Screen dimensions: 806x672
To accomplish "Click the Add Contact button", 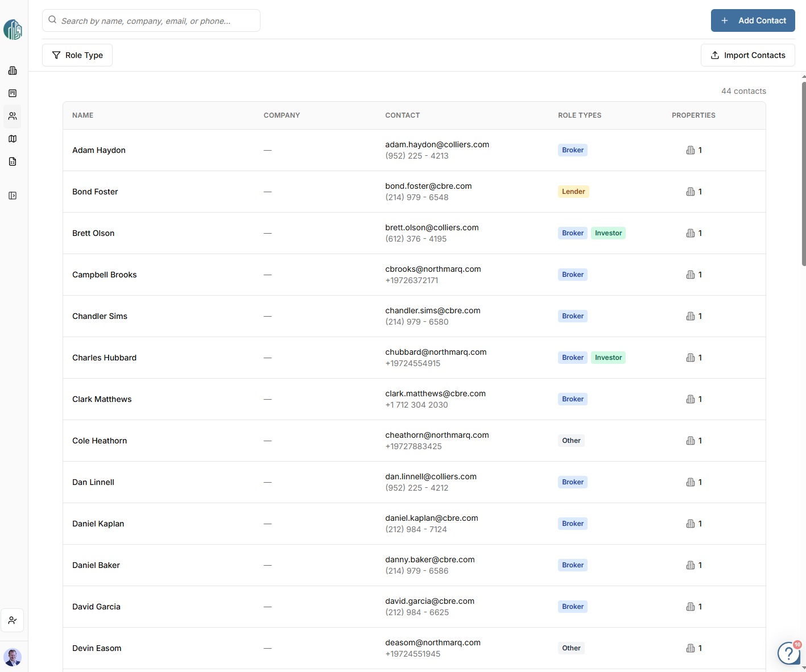I will tap(753, 20).
